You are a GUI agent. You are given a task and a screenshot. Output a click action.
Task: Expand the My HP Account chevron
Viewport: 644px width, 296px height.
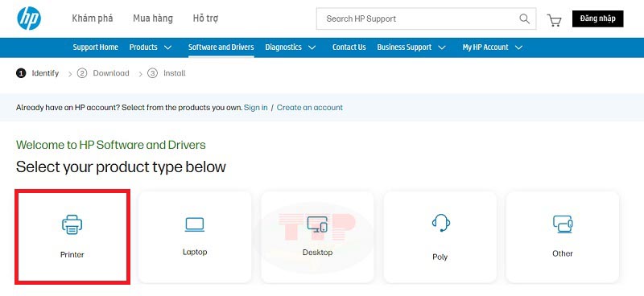518,47
